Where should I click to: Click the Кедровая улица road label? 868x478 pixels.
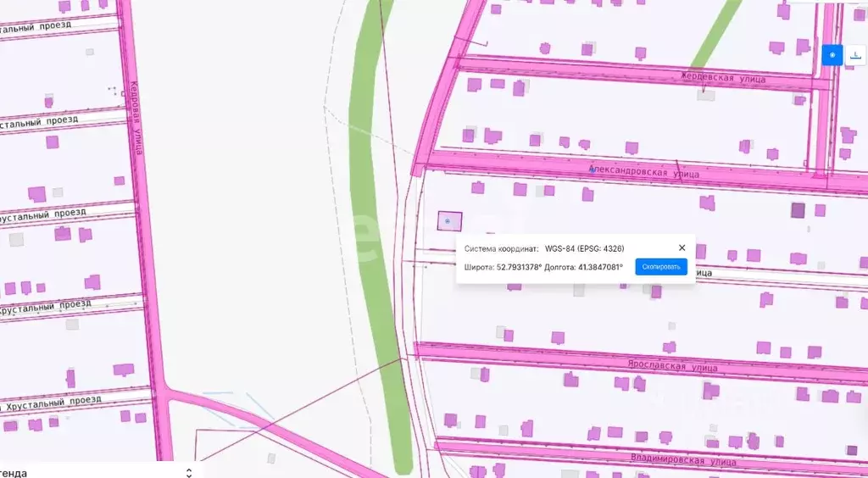coord(136,117)
